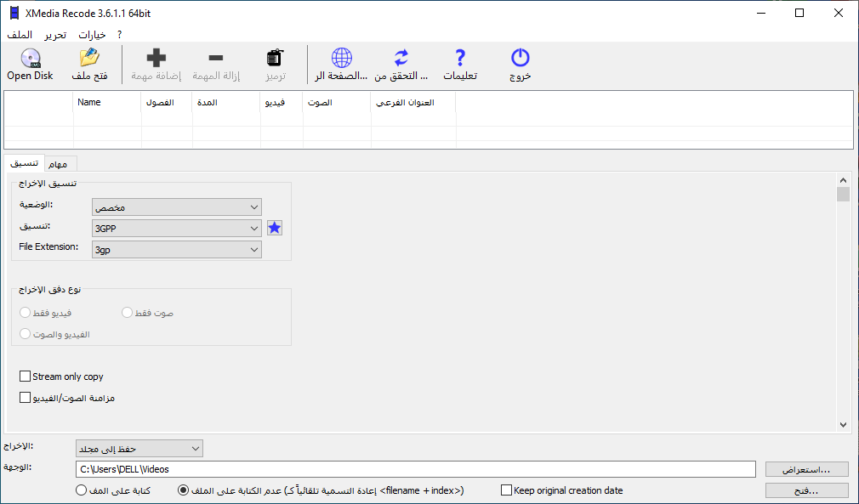The height and width of the screenshot is (504, 859).
Task: Open the الملف menu
Action: pyautogui.click(x=20, y=35)
